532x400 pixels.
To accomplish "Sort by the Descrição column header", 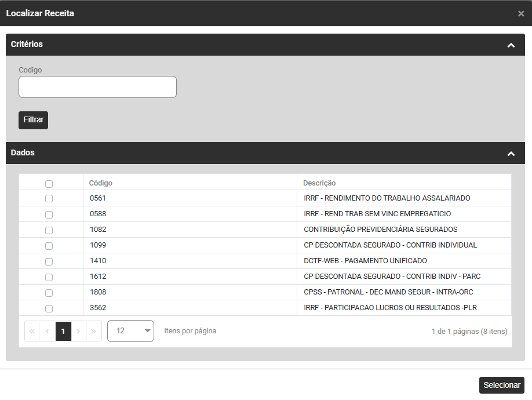I will pos(319,183).
